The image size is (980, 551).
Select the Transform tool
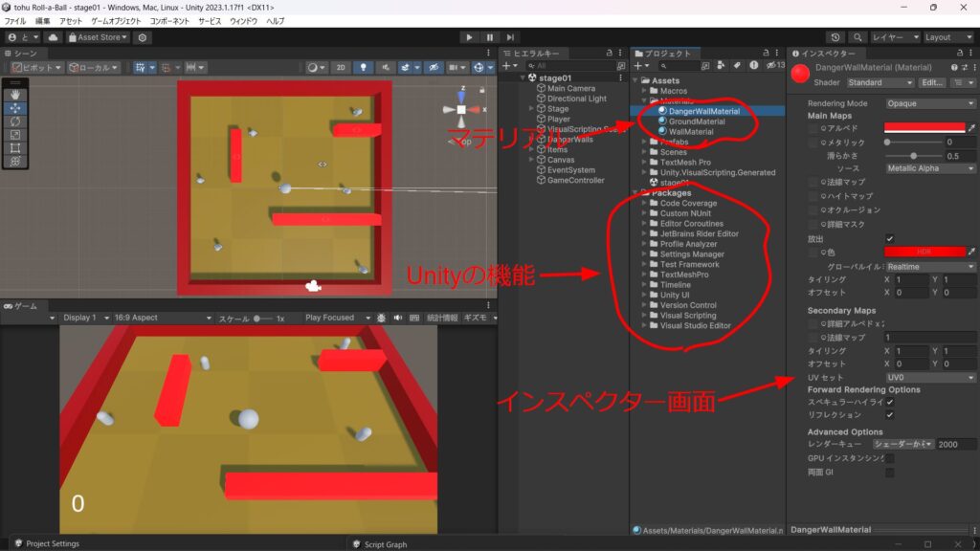pos(15,161)
